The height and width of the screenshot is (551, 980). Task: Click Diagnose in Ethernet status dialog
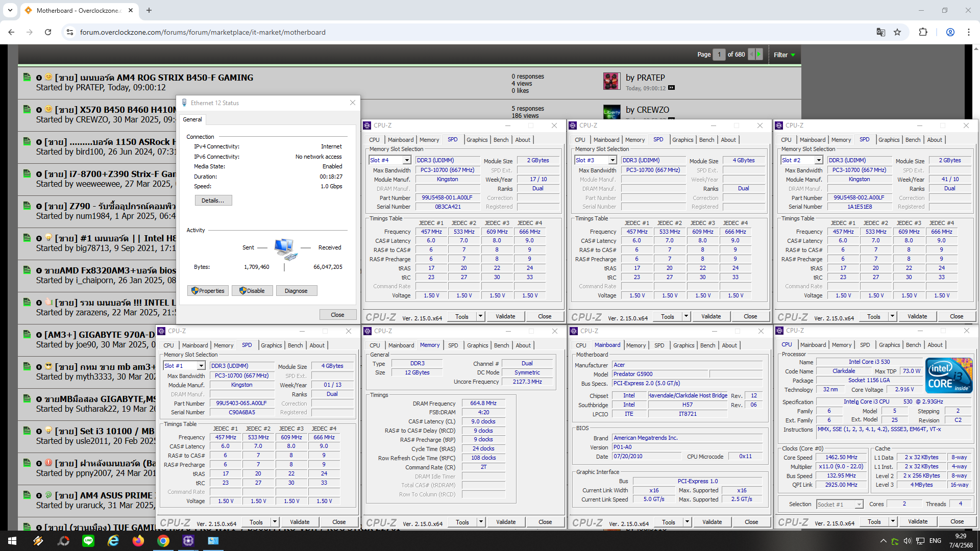(296, 291)
